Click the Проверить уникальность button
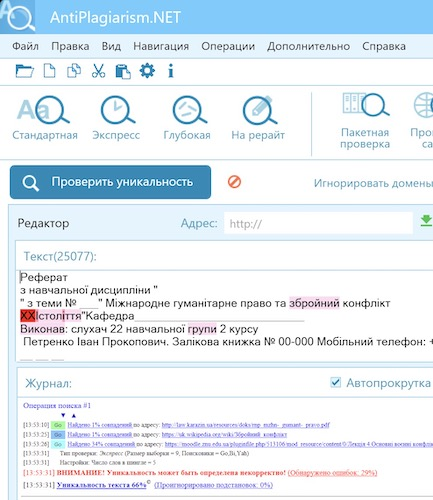The height and width of the screenshot is (500, 433). [x=110, y=182]
